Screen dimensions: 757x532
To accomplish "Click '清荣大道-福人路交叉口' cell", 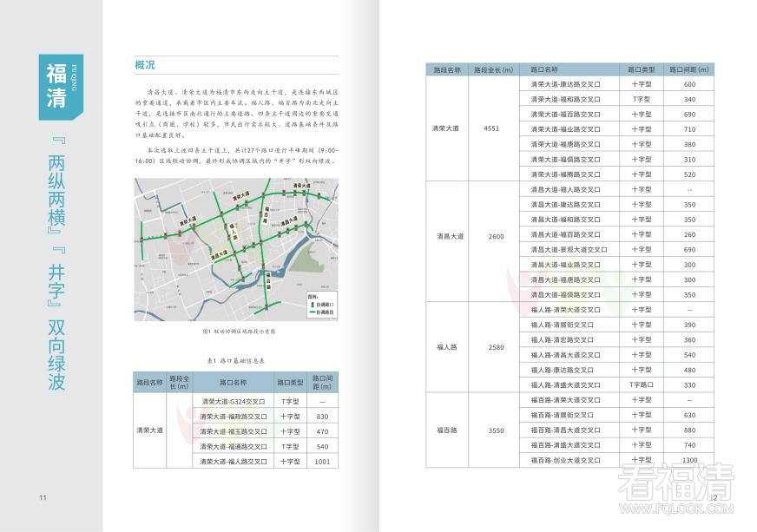I will tap(234, 462).
